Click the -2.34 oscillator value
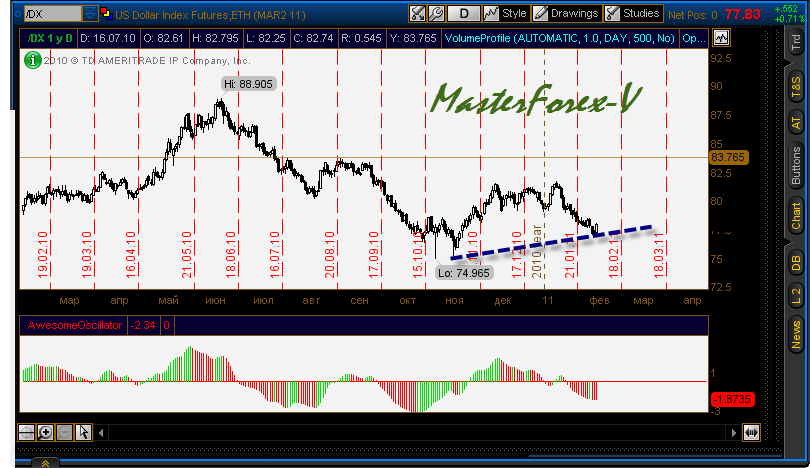Image resolution: width=810 pixels, height=468 pixels. [x=143, y=325]
